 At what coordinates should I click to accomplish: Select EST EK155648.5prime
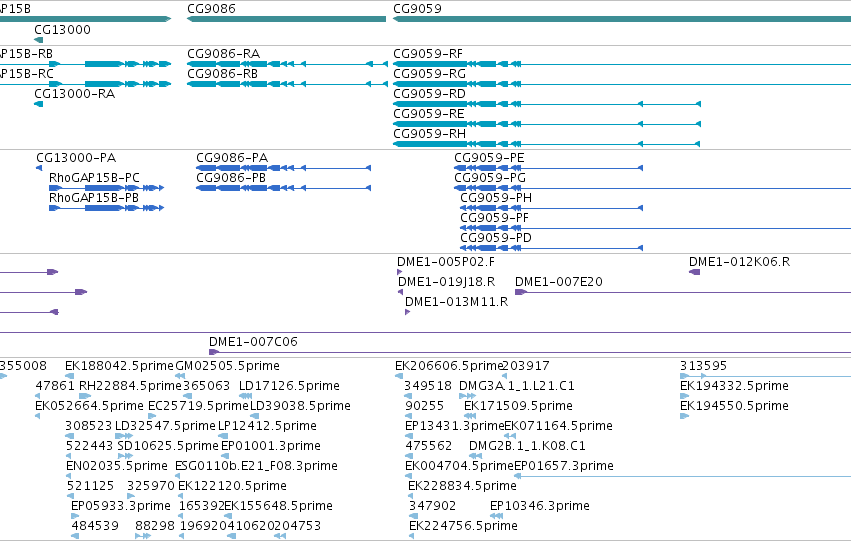(278, 506)
